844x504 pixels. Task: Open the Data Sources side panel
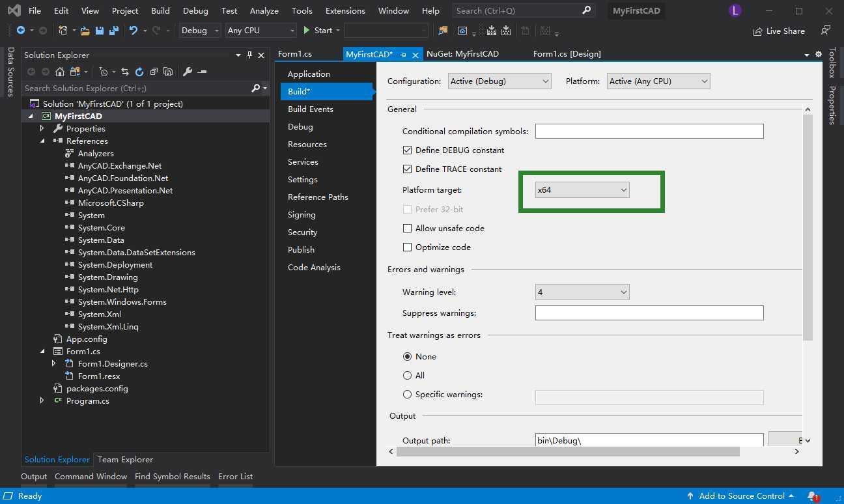click(10, 72)
